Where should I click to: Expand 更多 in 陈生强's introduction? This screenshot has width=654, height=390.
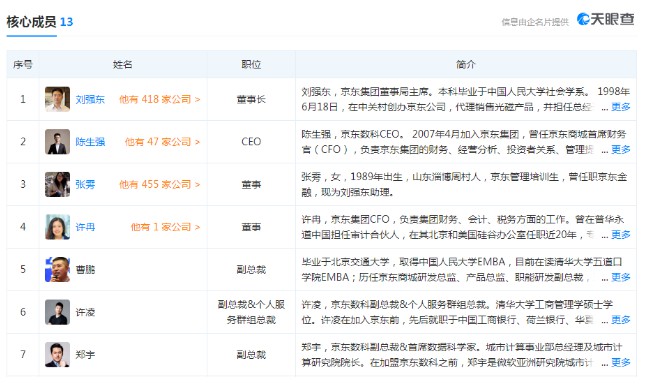point(620,150)
